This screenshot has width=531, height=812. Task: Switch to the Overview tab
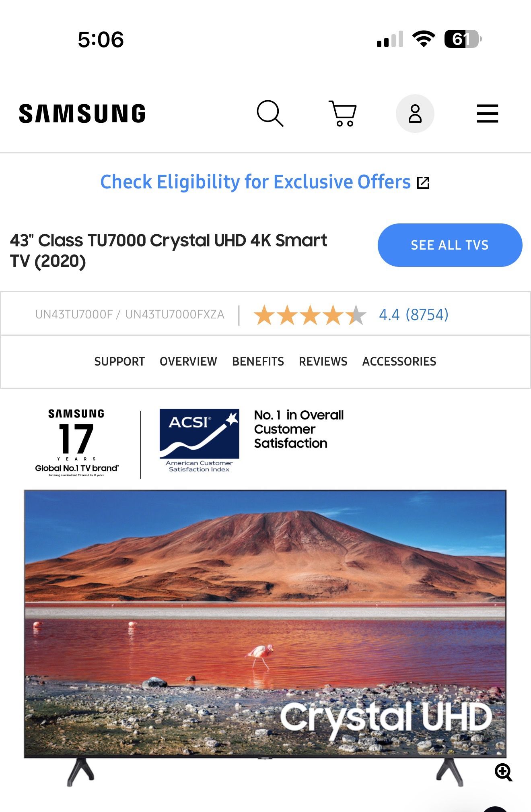(x=188, y=362)
